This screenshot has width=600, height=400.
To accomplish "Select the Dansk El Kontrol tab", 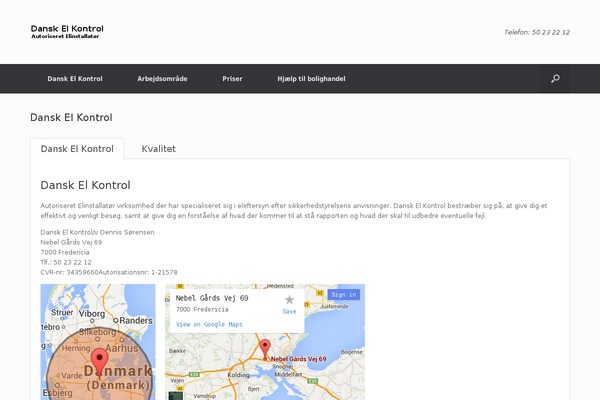I will (x=77, y=149).
